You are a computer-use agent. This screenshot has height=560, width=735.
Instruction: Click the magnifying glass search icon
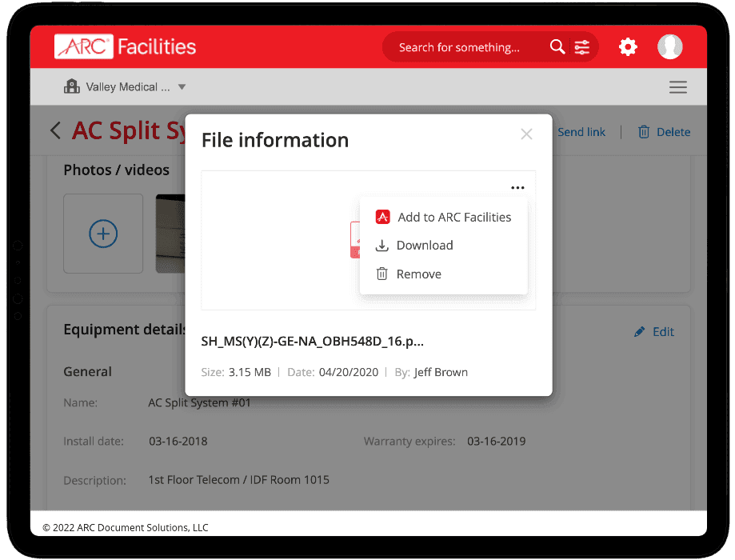coord(557,46)
